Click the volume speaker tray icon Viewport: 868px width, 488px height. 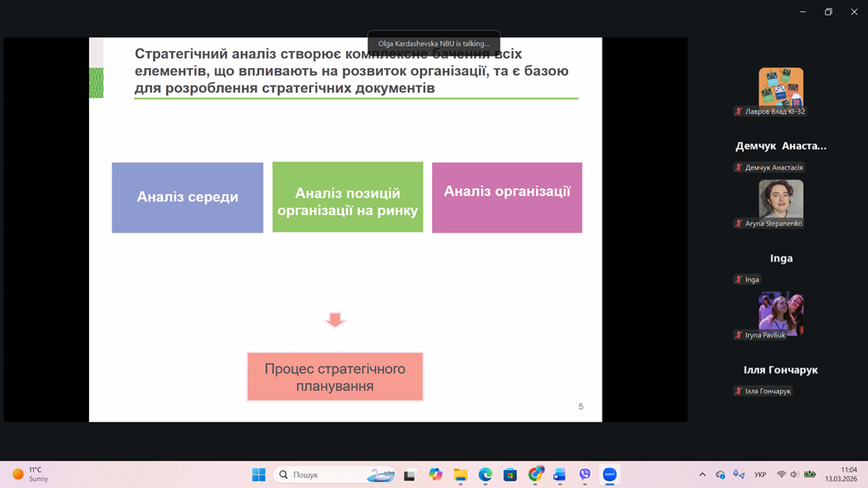tap(795, 474)
